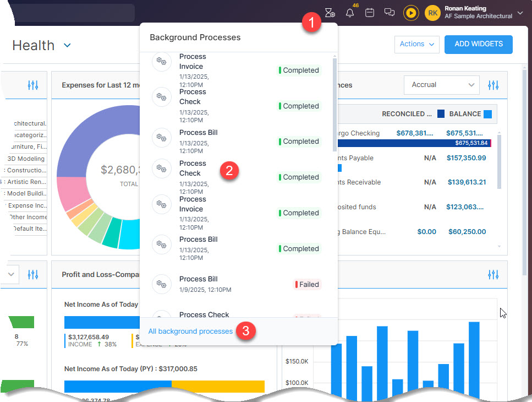The height and width of the screenshot is (402, 532).
Task: Click Completed status of first Process Check
Action: tap(299, 106)
